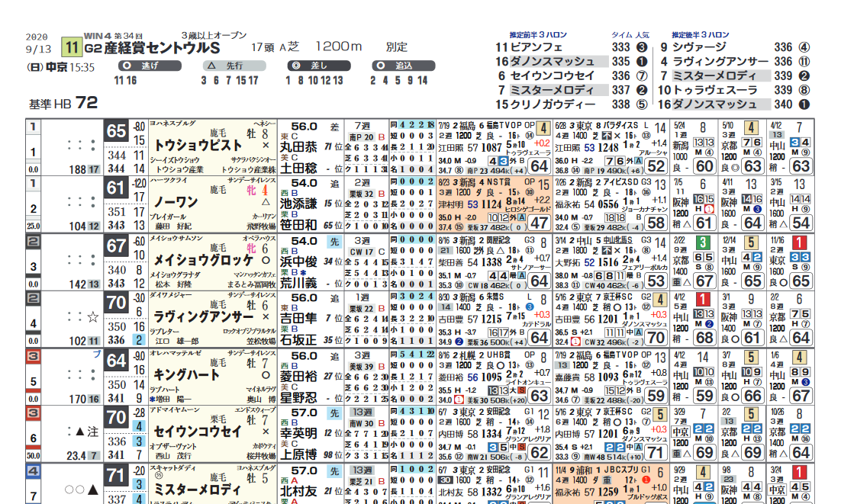
Task: Select the 逃げ running style pill
Action: 150,66
